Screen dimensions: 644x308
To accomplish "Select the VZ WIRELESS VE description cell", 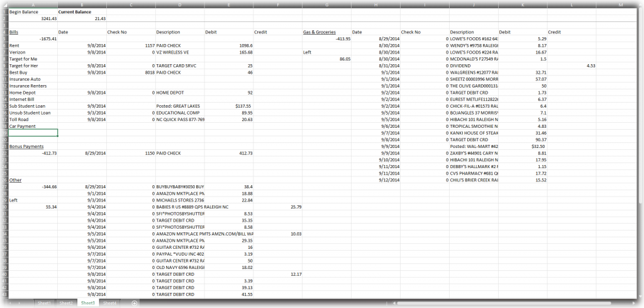I will [x=180, y=52].
